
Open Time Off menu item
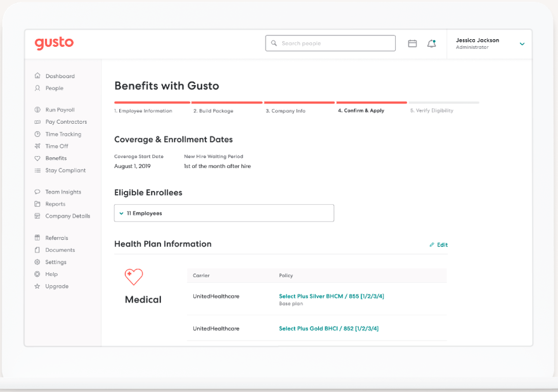(56, 146)
